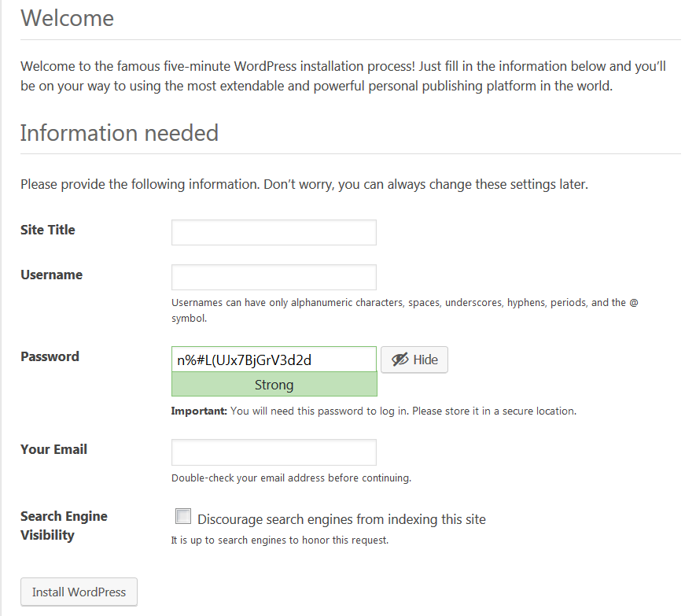Click the Password label
Image resolution: width=696 pixels, height=616 pixels.
click(50, 356)
